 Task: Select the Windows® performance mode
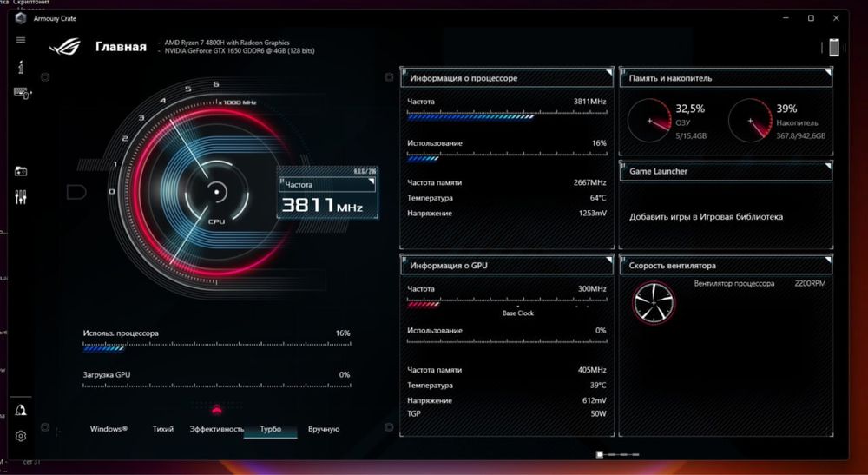[108, 429]
